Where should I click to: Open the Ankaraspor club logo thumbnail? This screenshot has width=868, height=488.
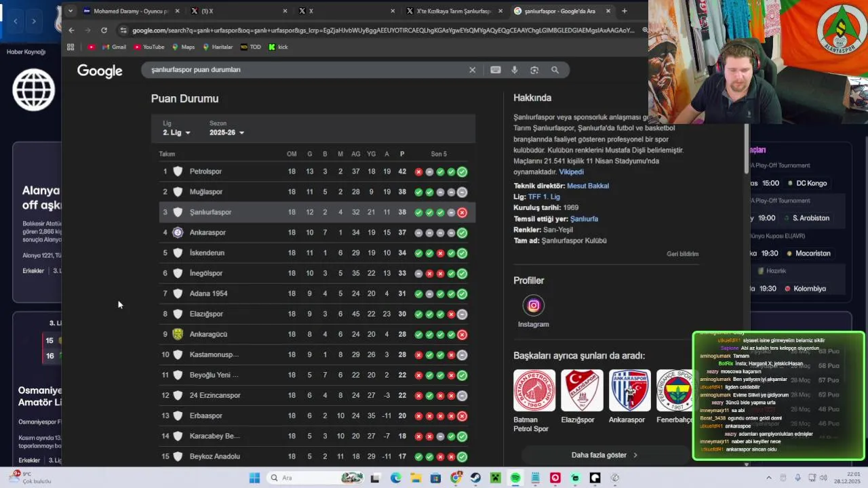pyautogui.click(x=629, y=390)
